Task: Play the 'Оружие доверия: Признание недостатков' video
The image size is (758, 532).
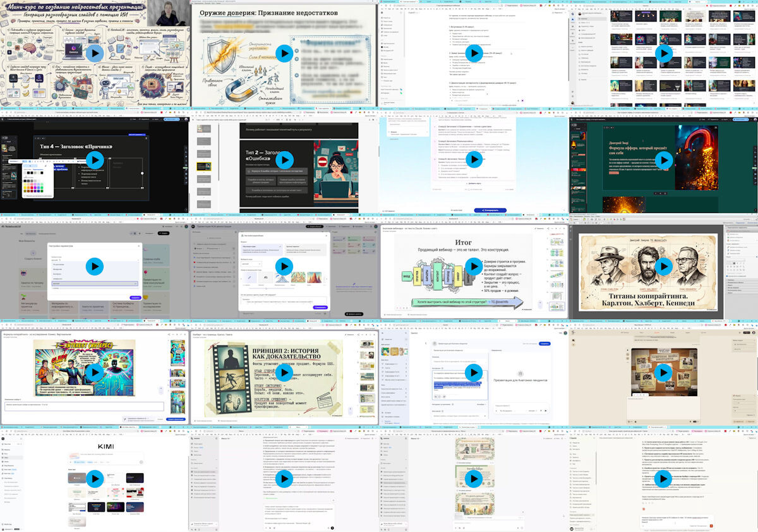Action: pyautogui.click(x=284, y=53)
